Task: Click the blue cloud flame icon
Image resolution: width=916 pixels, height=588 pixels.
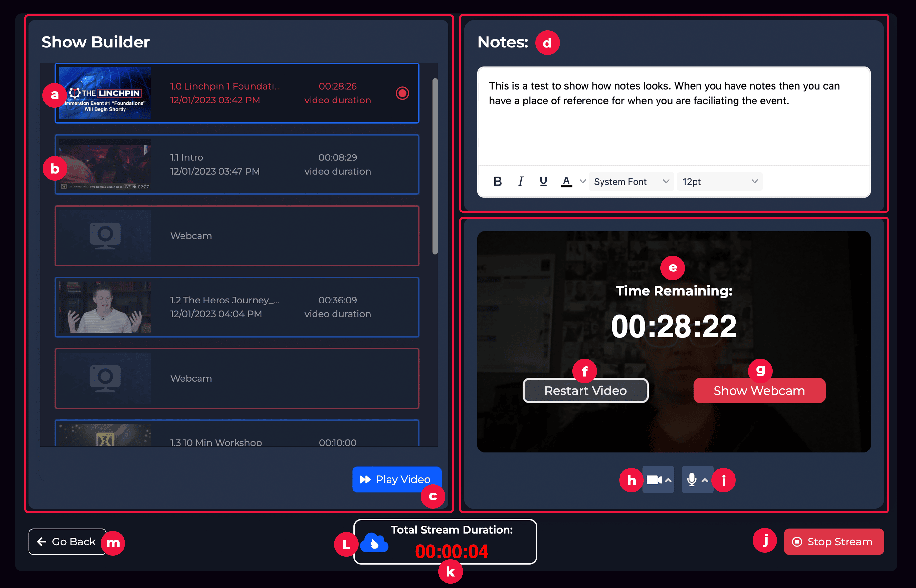Action: click(x=374, y=543)
